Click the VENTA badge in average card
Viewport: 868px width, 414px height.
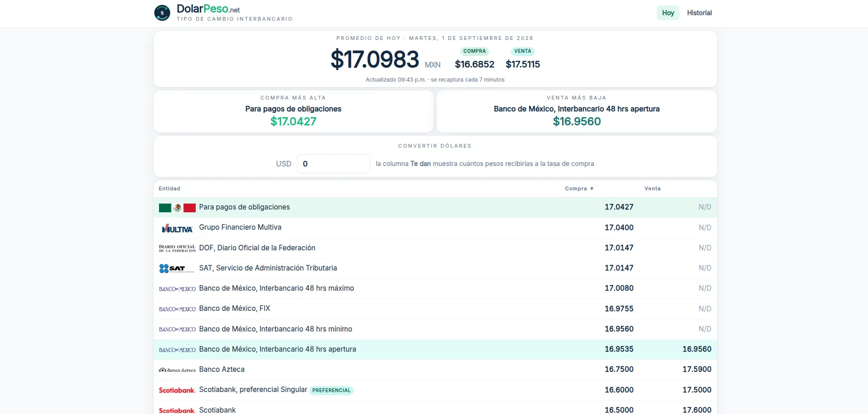(x=522, y=51)
